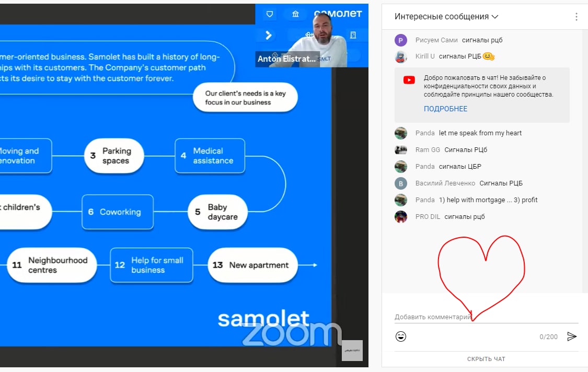Select the username "PRO DIL"
The image size is (588, 372).
[428, 217]
